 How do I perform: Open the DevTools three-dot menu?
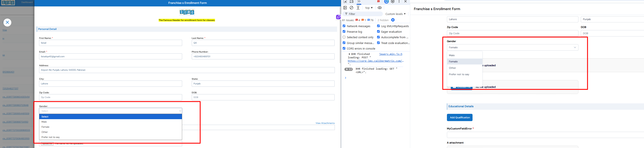click(x=399, y=1)
